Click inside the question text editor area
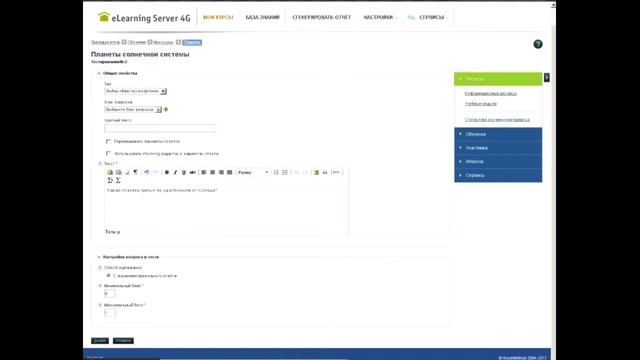The image size is (640, 360). click(x=227, y=206)
